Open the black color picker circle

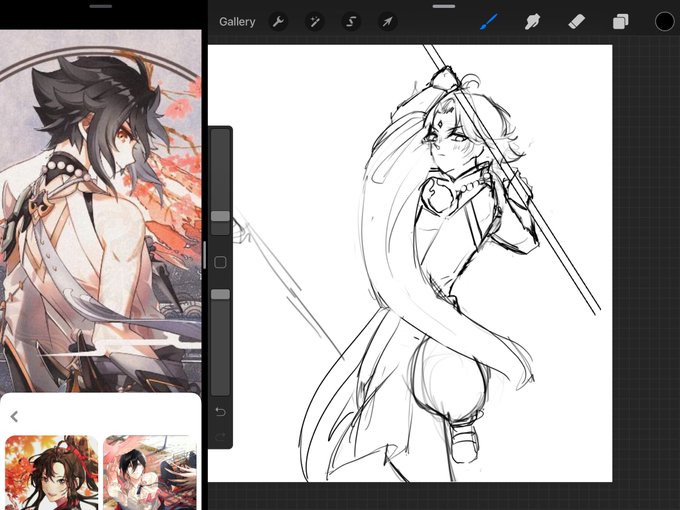[x=664, y=22]
